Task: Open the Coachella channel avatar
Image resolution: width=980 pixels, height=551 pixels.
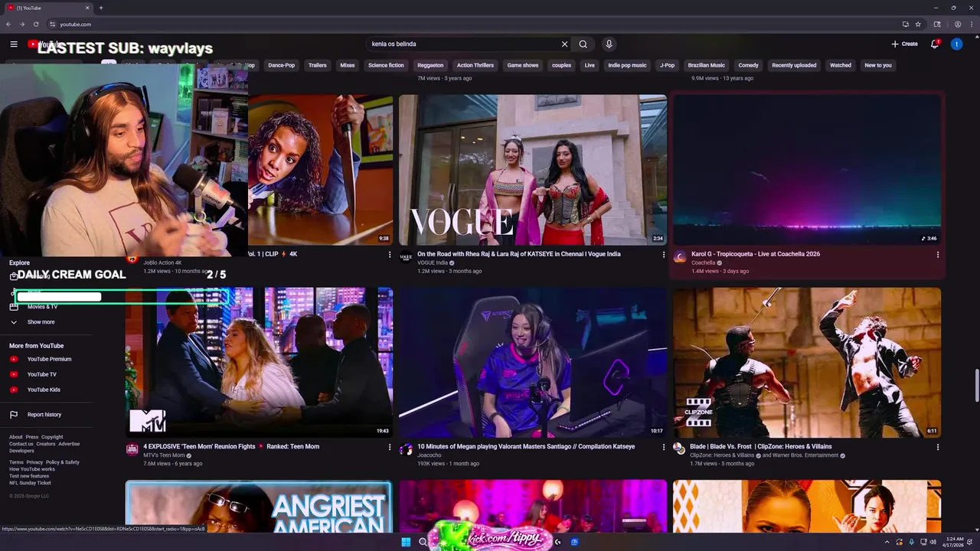Action: coord(680,257)
